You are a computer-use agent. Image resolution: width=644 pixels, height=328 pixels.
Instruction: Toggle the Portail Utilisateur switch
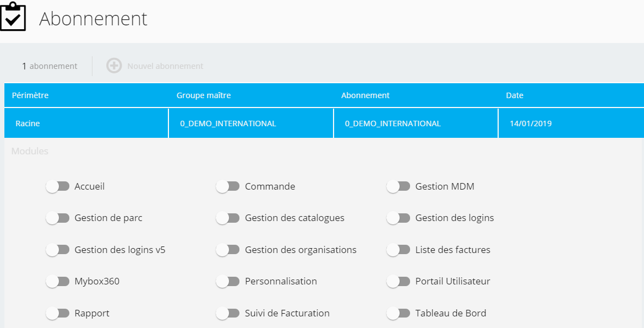[x=399, y=282]
